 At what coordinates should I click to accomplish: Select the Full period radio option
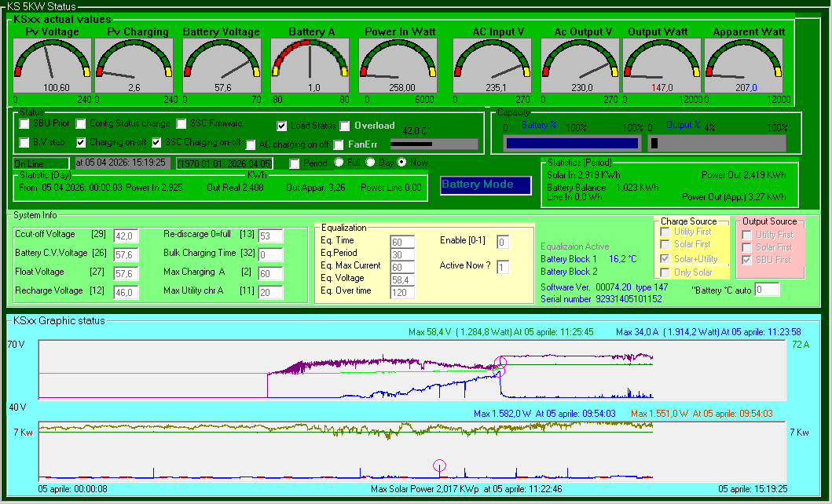339,163
